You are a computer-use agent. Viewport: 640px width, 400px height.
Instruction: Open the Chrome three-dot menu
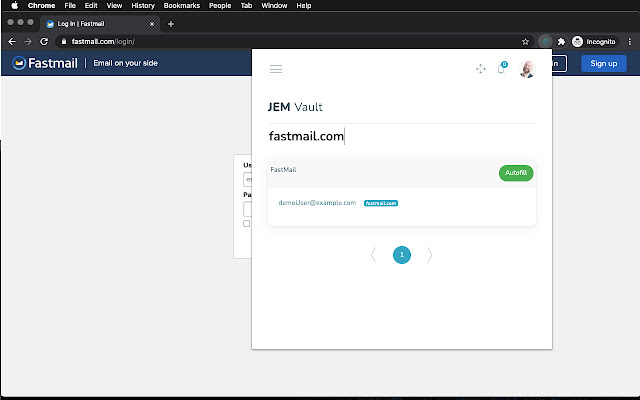[628, 42]
